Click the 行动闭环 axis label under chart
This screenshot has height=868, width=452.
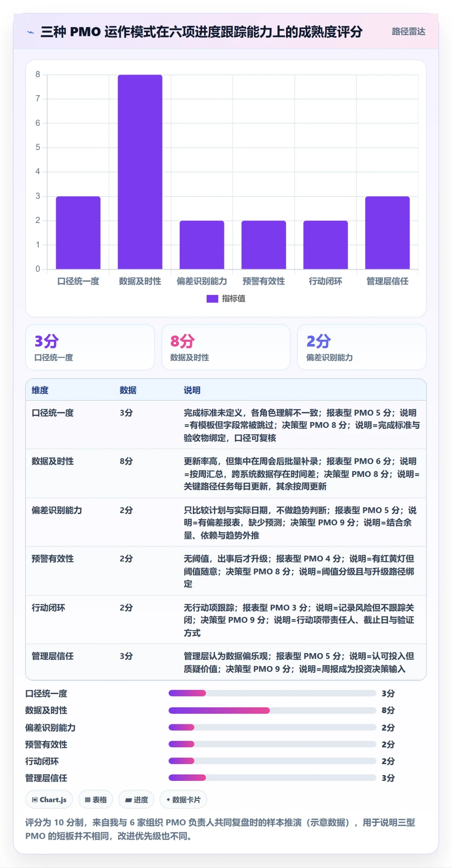click(x=325, y=281)
